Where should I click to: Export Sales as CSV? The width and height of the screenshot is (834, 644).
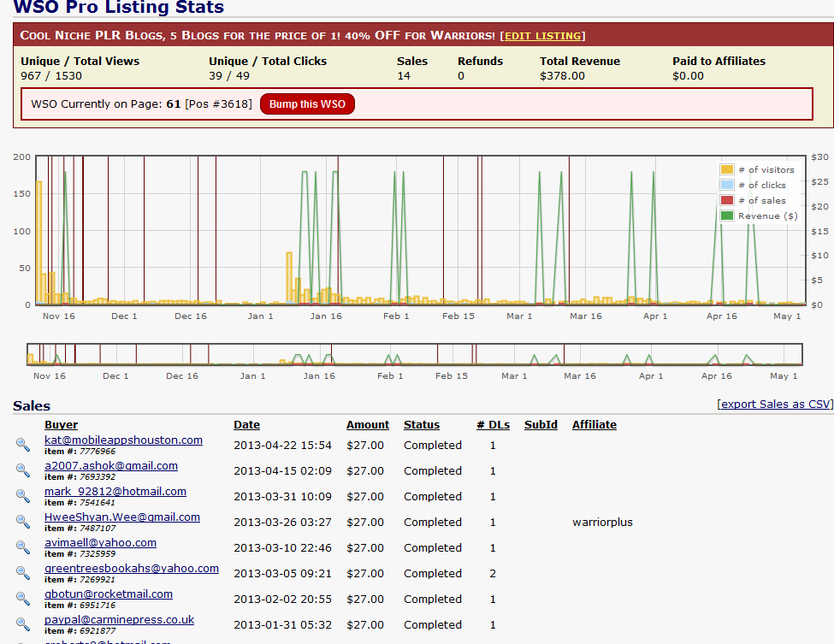coord(775,405)
